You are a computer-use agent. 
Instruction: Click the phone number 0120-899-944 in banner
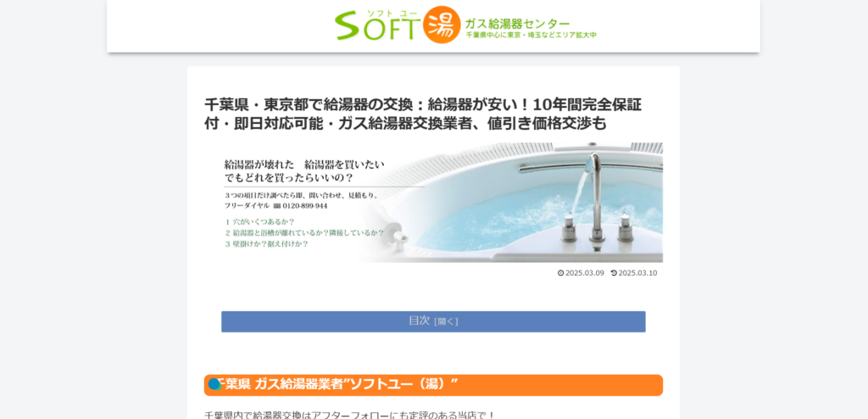pyautogui.click(x=305, y=205)
